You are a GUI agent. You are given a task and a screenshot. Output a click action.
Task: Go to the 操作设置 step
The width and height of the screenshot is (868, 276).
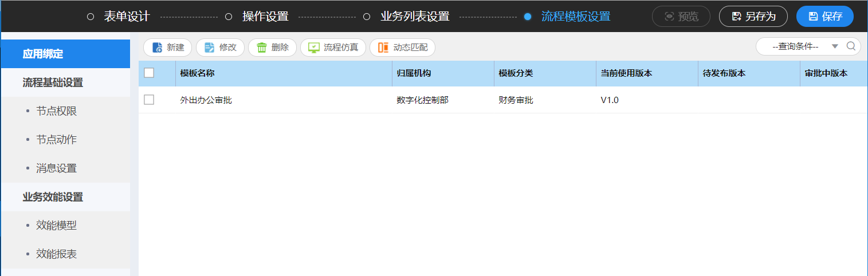pyautogui.click(x=265, y=16)
